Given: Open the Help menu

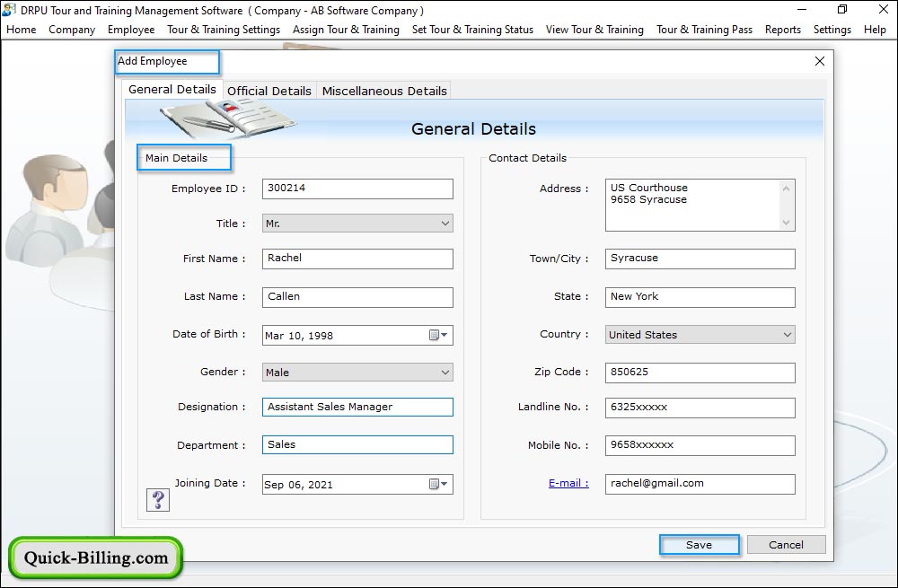Looking at the screenshot, I should point(875,30).
